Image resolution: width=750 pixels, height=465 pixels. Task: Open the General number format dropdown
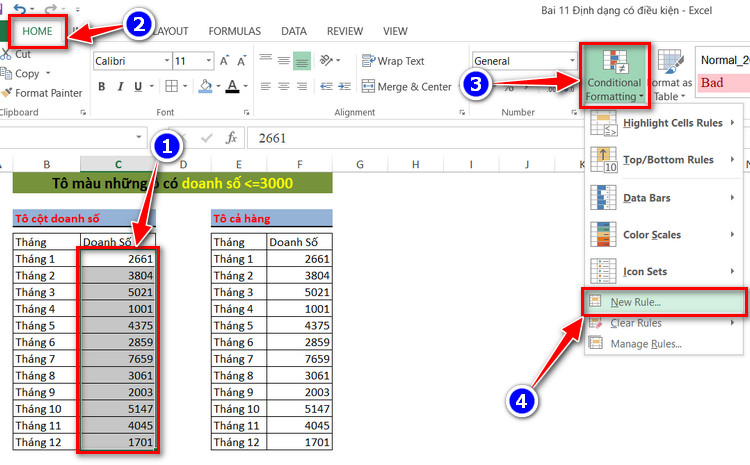[x=572, y=61]
